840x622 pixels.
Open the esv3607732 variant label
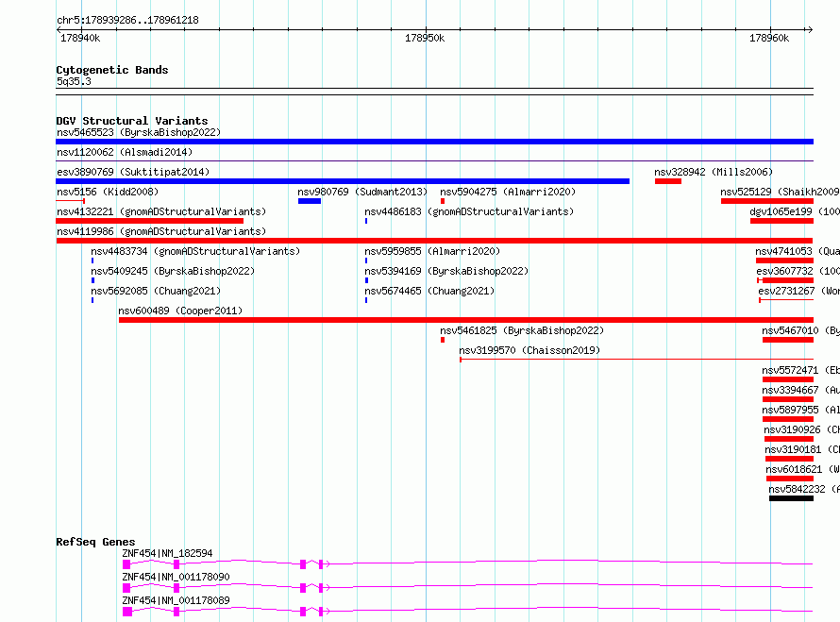pos(798,271)
